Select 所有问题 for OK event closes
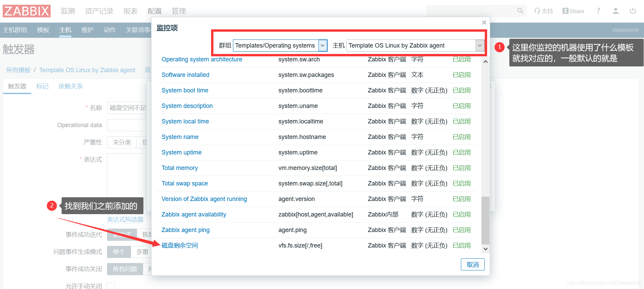Viewport: 644px width, 289px height. click(125, 269)
